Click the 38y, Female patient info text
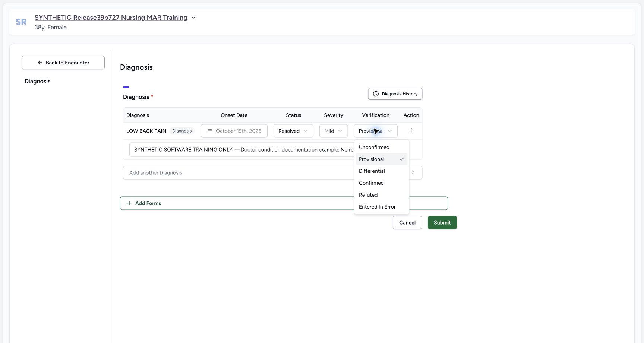 [x=51, y=27]
